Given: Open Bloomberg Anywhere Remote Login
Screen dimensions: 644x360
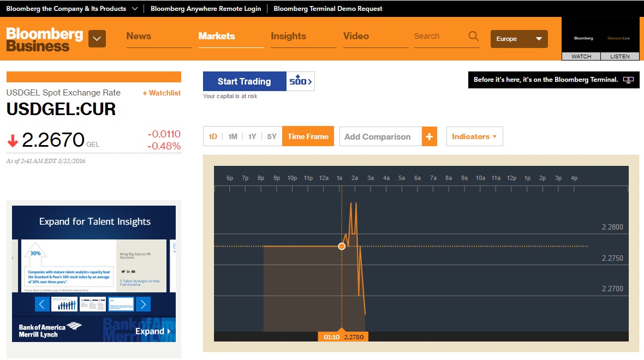Looking at the screenshot, I should [x=206, y=9].
